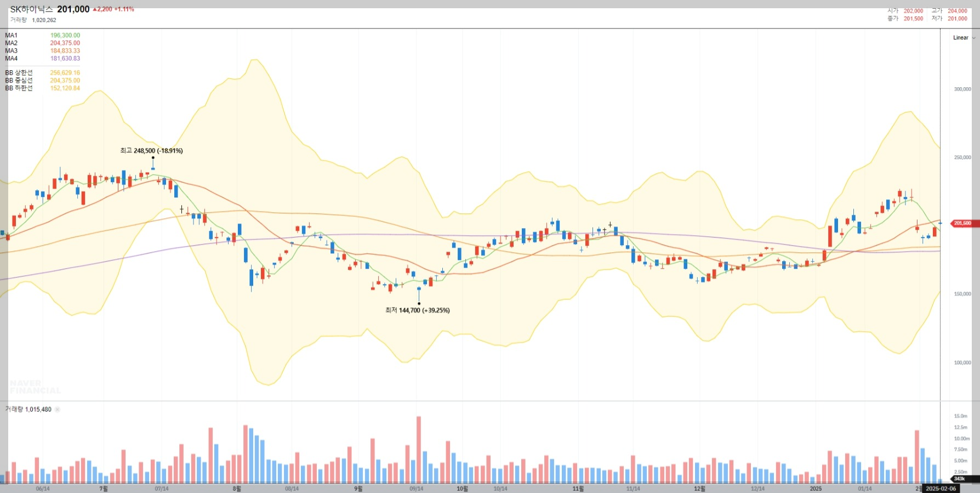
Task: Click the 08/14 date axis label
Action: tap(292, 489)
